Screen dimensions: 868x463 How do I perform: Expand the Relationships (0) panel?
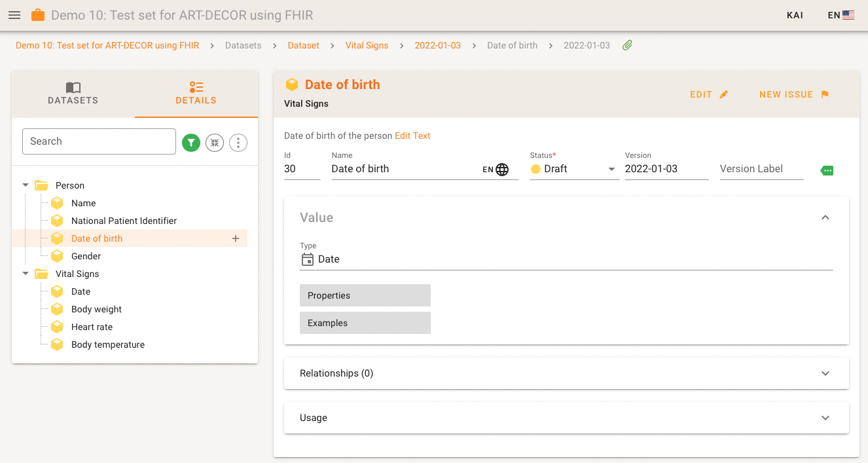point(825,373)
